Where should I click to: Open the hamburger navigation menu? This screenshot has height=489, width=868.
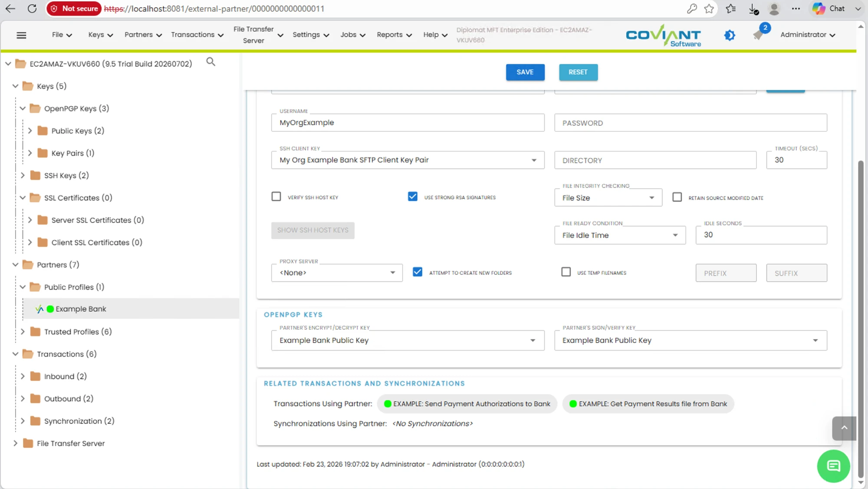(x=21, y=35)
